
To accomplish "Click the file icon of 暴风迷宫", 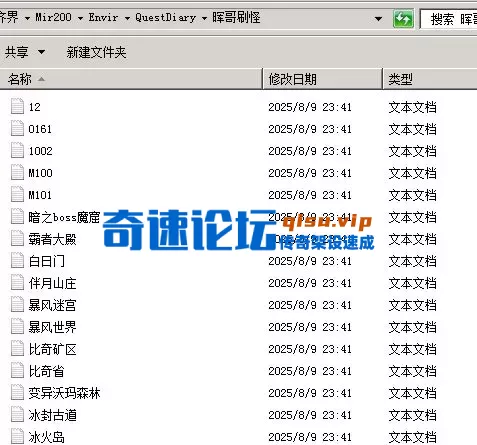I will (x=17, y=305).
